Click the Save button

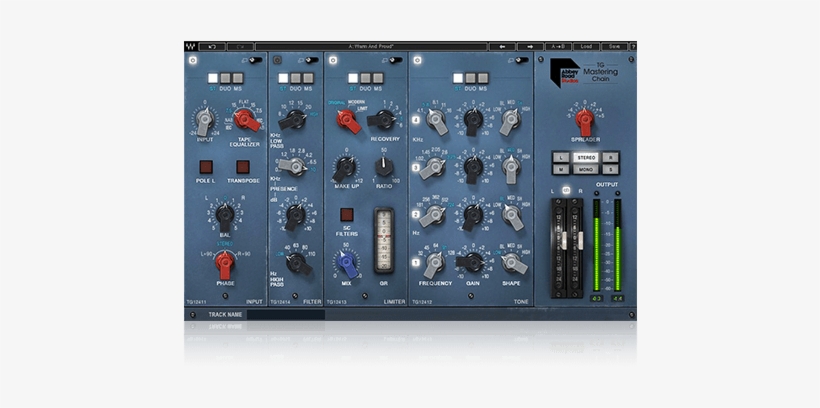click(614, 47)
